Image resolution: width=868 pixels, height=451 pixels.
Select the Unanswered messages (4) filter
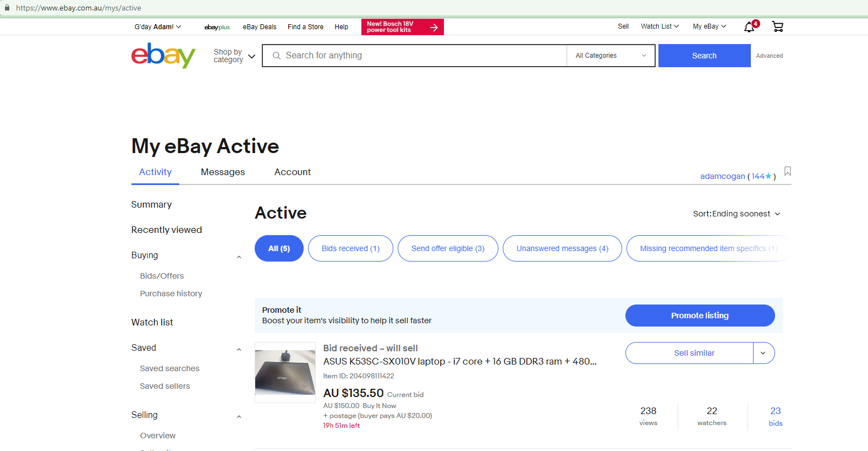click(562, 248)
